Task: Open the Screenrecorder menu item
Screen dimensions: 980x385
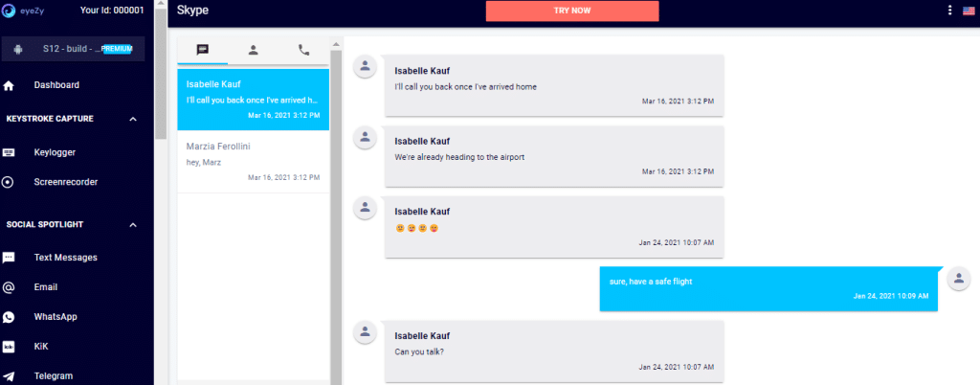Action: click(x=66, y=183)
